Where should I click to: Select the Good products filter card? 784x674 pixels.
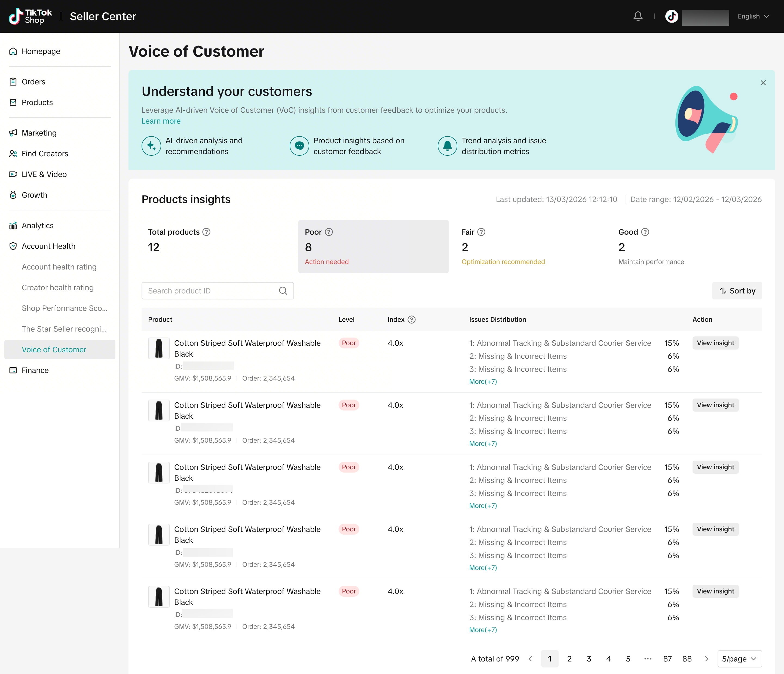(686, 246)
